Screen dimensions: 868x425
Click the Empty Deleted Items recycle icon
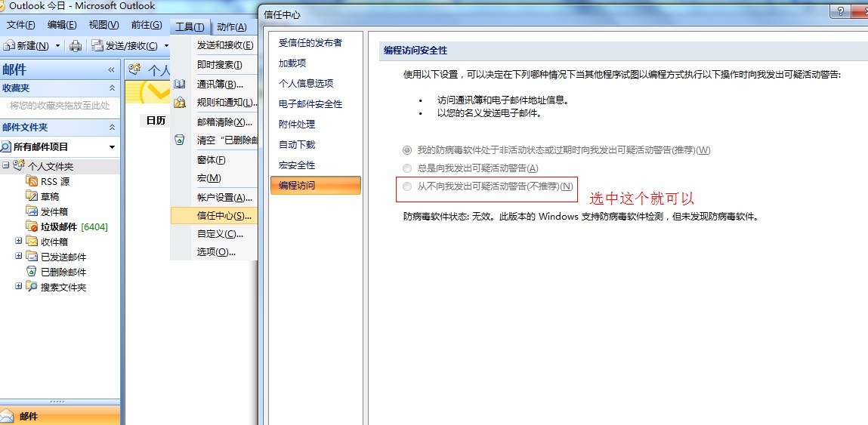click(180, 140)
